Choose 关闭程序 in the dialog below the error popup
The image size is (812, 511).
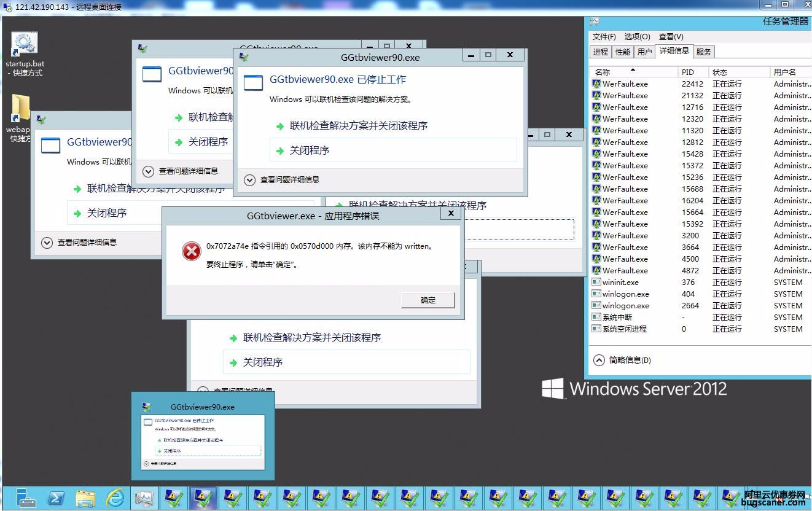[346, 362]
